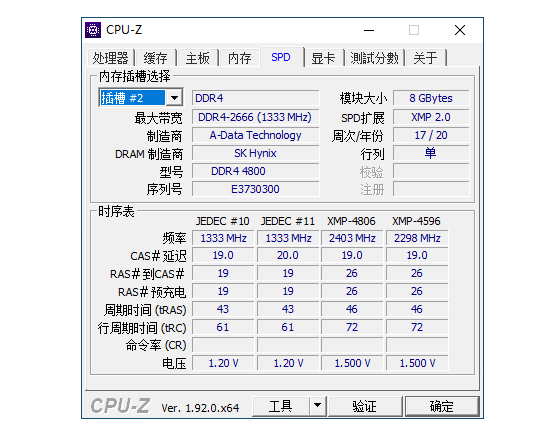Click the 2403 MHz frequency cell
Viewport: 546px width, 434px height.
(x=352, y=238)
